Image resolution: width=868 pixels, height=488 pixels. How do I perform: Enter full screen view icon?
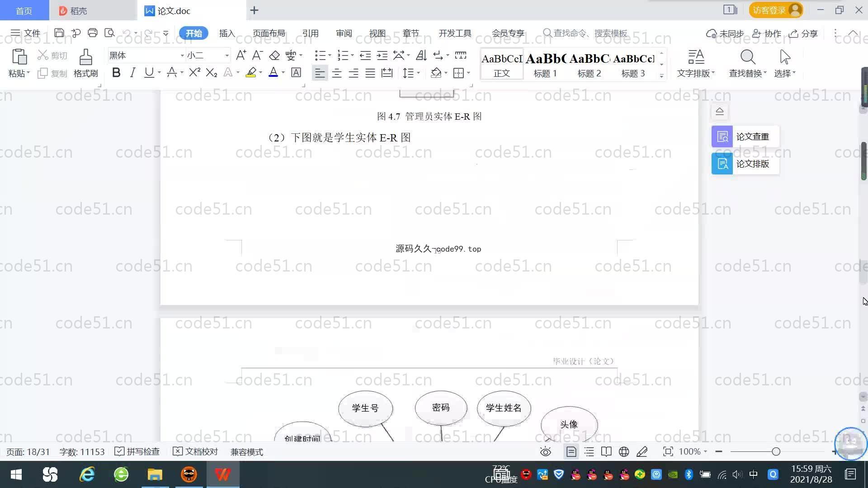point(668,451)
